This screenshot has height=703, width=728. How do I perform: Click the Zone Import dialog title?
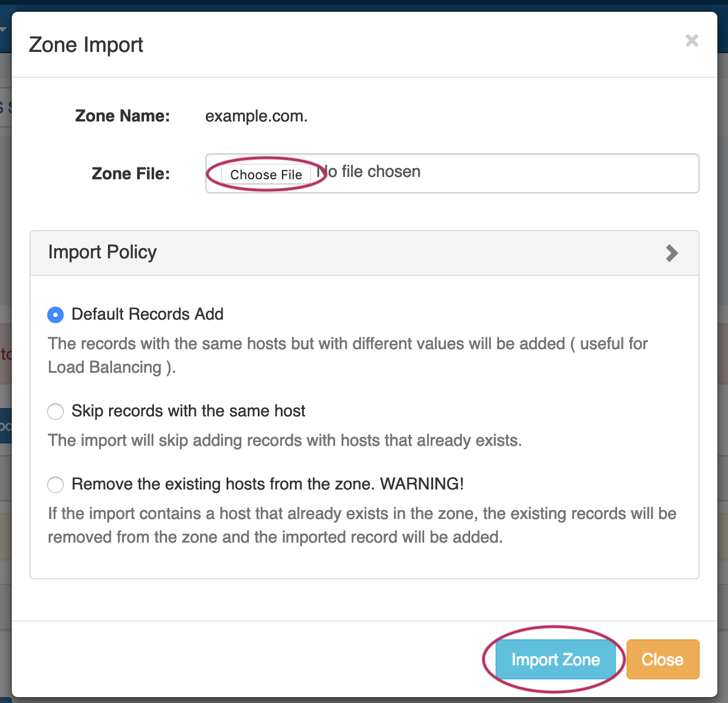[86, 45]
